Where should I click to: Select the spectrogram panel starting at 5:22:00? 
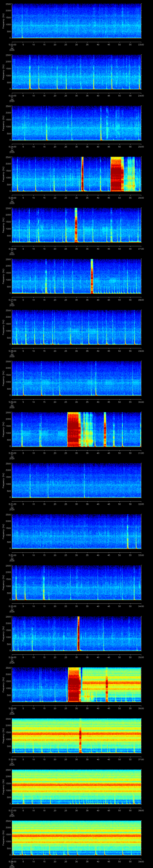click(76, 21)
